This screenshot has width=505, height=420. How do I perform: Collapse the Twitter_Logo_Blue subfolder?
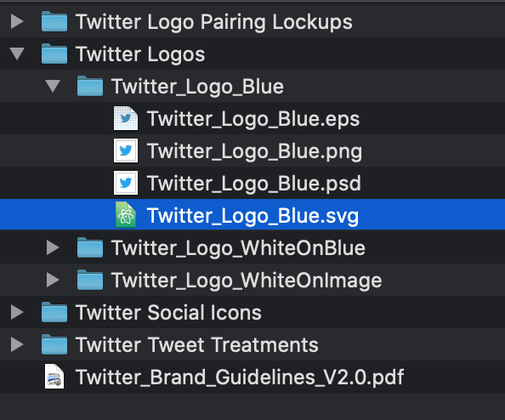pos(53,86)
